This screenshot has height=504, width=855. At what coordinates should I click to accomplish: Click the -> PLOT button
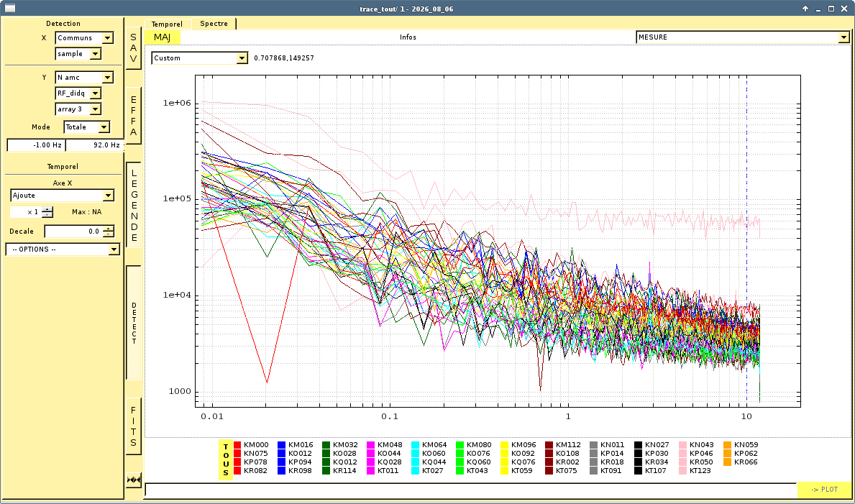pos(824,490)
